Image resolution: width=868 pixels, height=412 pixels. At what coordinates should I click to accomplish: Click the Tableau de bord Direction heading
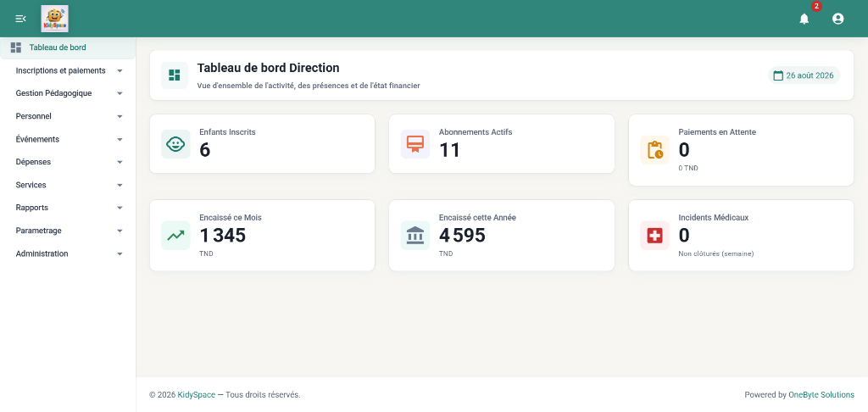pyautogui.click(x=269, y=68)
